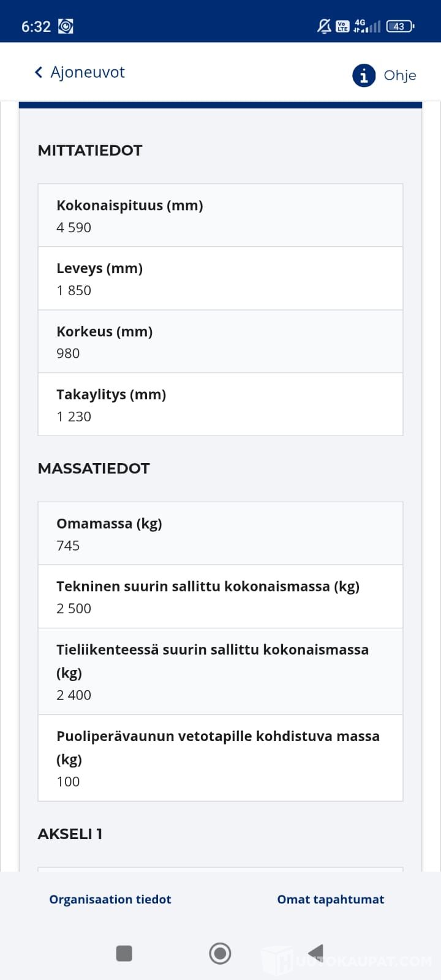The height and width of the screenshot is (980, 441).
Task: Open the Ohje info icon
Action: [x=364, y=75]
